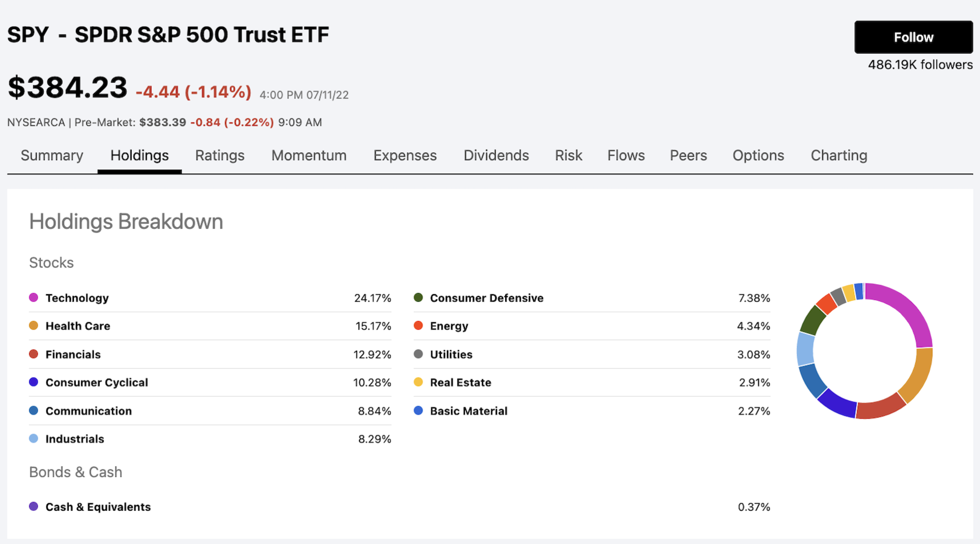Click the Holdings Breakdown heading

126,222
